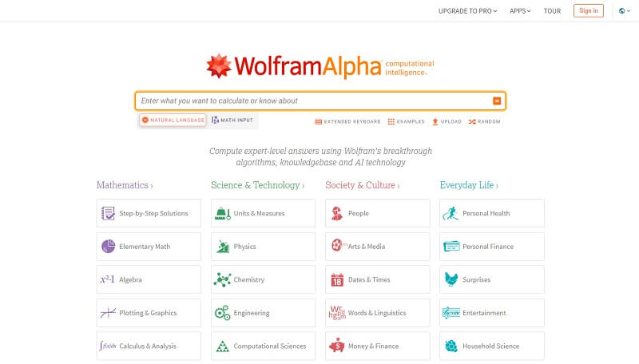Click the orange compute button in search box
639x364 pixels.
click(497, 101)
